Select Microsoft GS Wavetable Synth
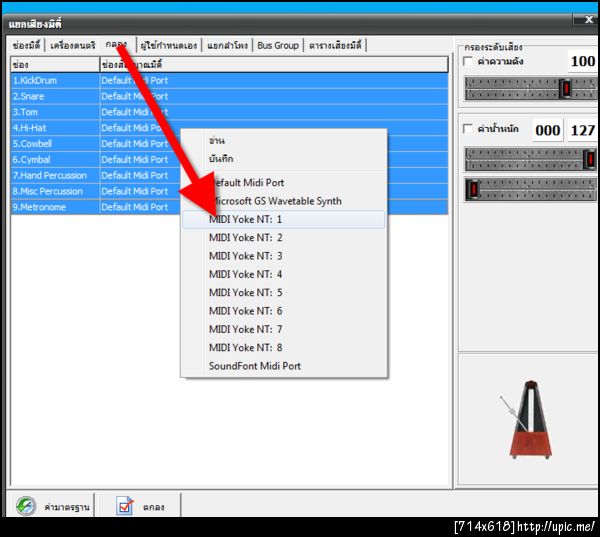This screenshot has width=600, height=537. click(x=284, y=201)
